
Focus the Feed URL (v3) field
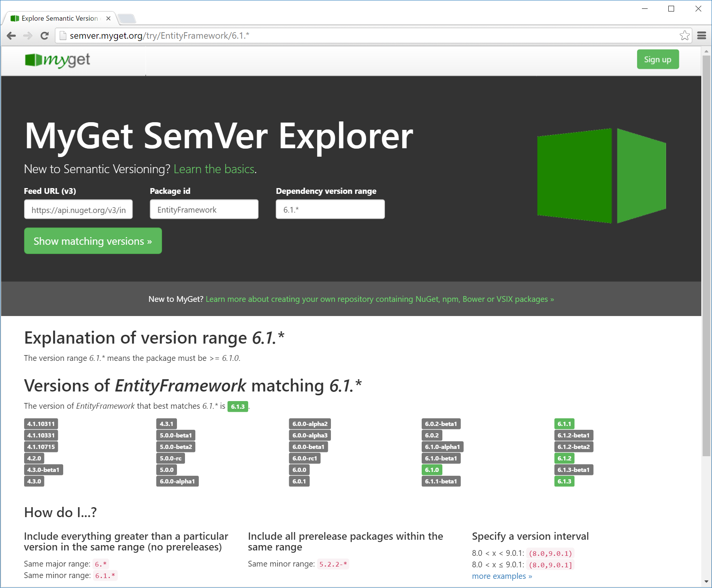(79, 210)
